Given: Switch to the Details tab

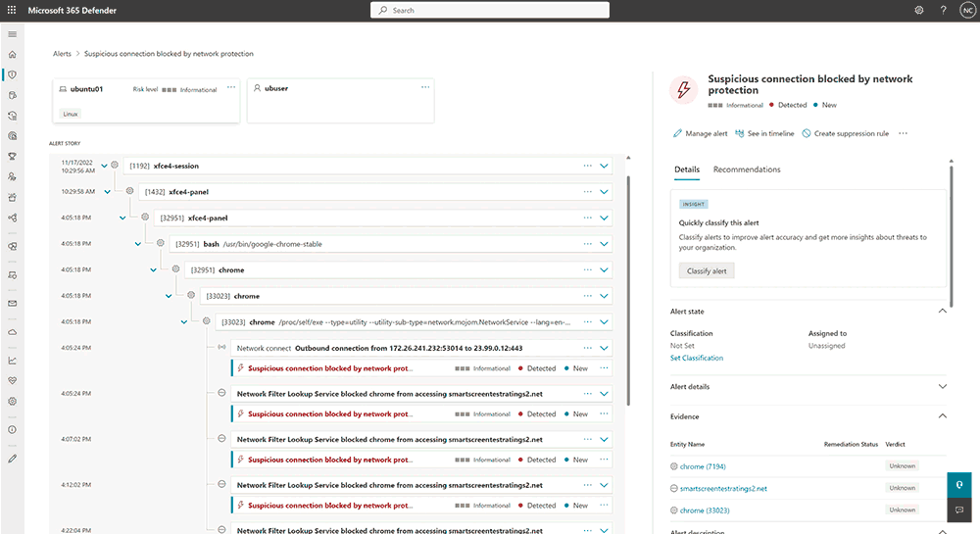Looking at the screenshot, I should (x=686, y=170).
